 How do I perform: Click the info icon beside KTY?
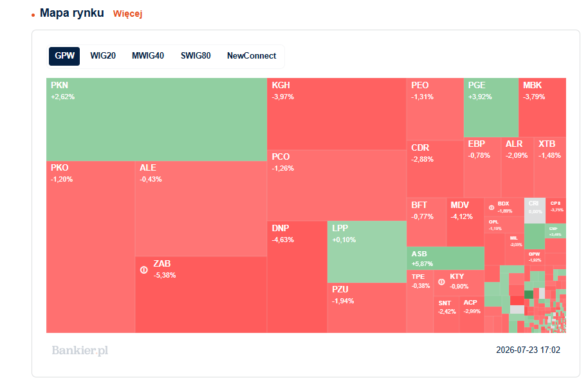pos(442,281)
